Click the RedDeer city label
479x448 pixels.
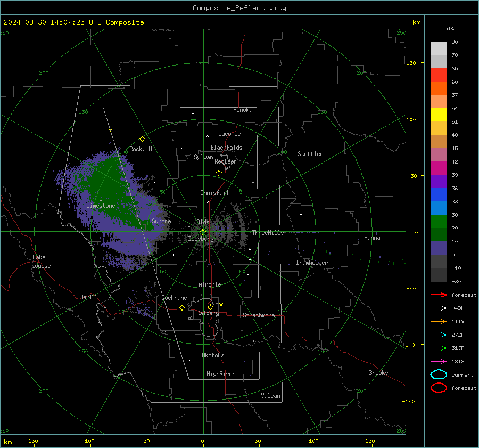(226, 161)
